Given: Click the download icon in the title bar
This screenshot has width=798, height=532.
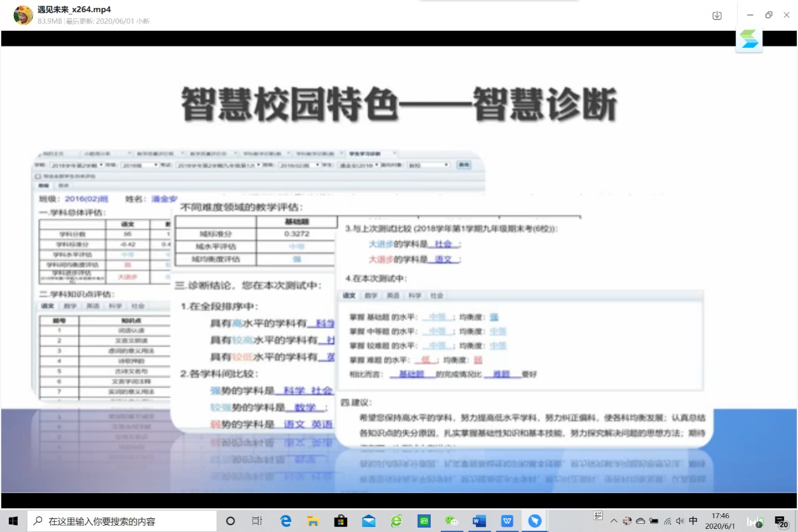Looking at the screenshot, I should tap(717, 16).
